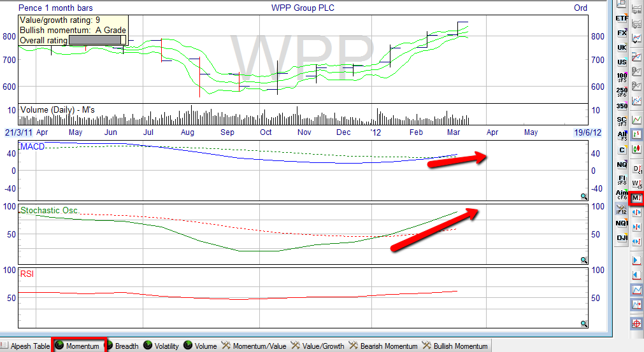Click the Overall rating progress bar
The height and width of the screenshot is (352, 644).
point(97,40)
